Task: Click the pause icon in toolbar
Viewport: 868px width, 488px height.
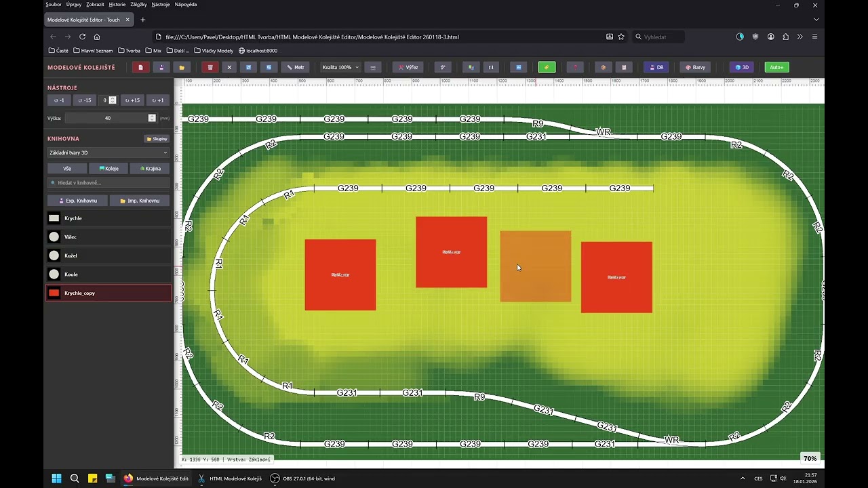Action: (491, 67)
